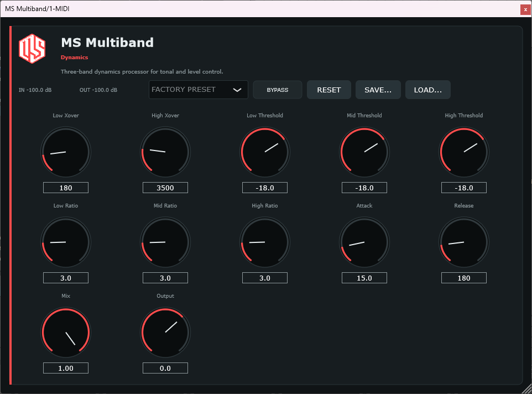This screenshot has height=394, width=532.
Task: Click the RESET button
Action: [x=329, y=90]
